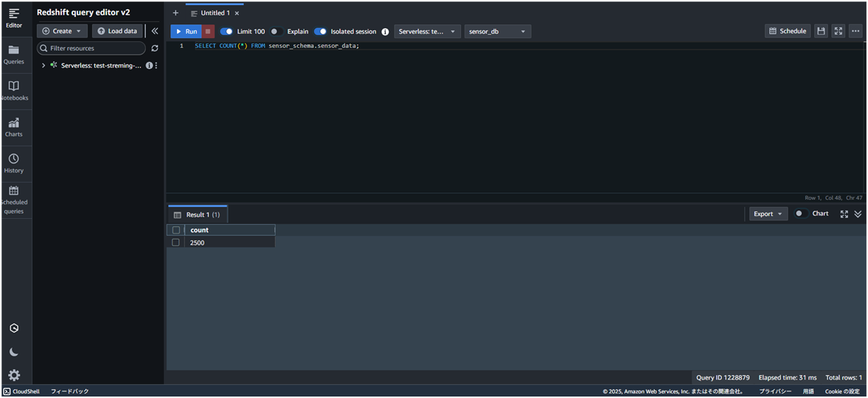Click the Elapsed time 31 ms text
The width and height of the screenshot is (868, 398).
(787, 377)
